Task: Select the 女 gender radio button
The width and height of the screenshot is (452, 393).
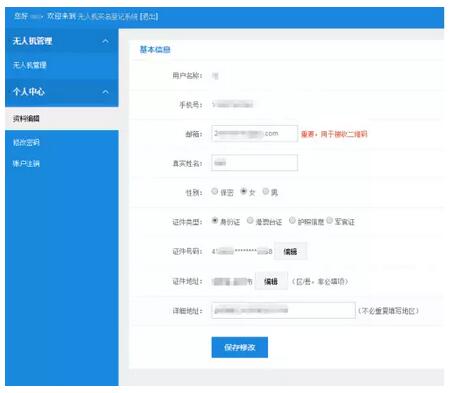Action: (244, 191)
